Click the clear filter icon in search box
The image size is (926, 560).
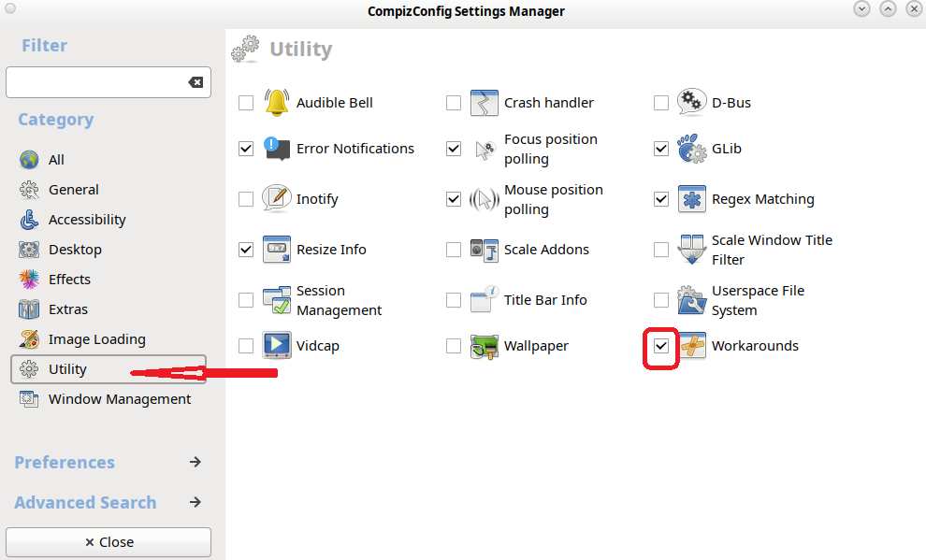[195, 82]
